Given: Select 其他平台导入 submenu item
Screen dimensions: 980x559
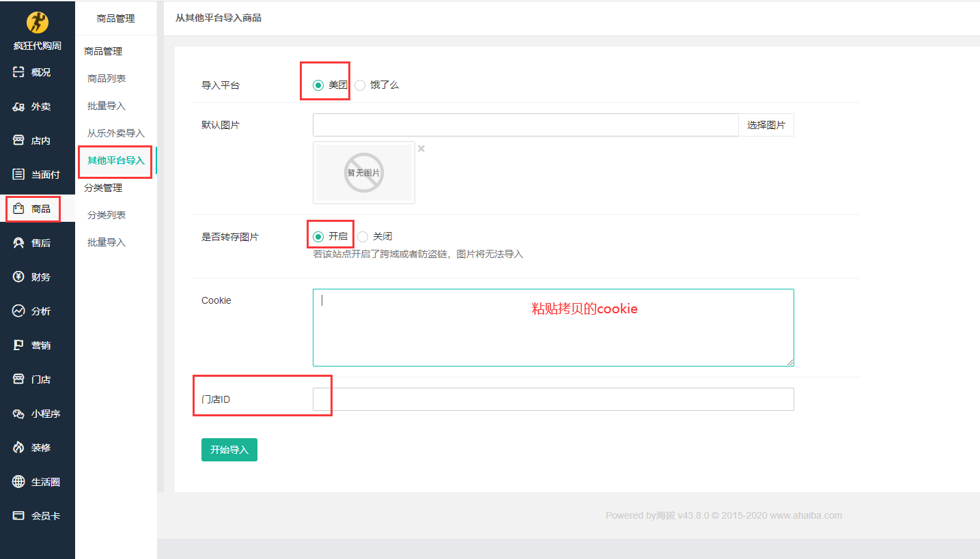Looking at the screenshot, I should pyautogui.click(x=116, y=160).
